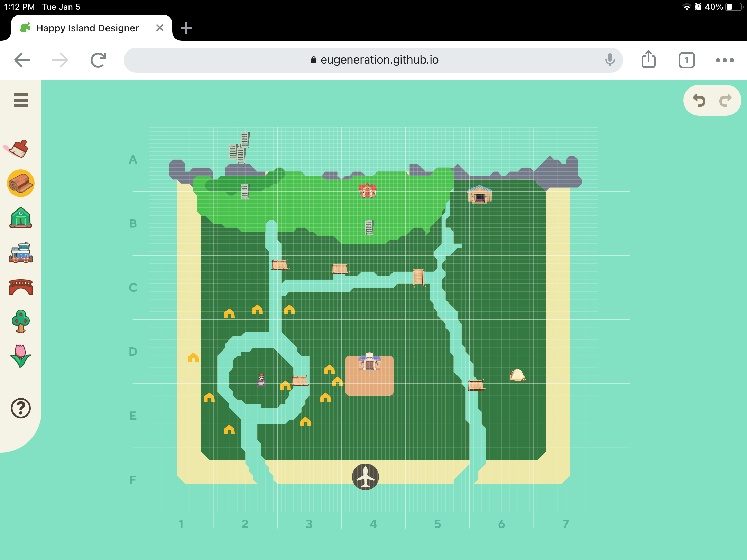Click the campsite tent on the map
This screenshot has height=560, width=747.
(517, 375)
